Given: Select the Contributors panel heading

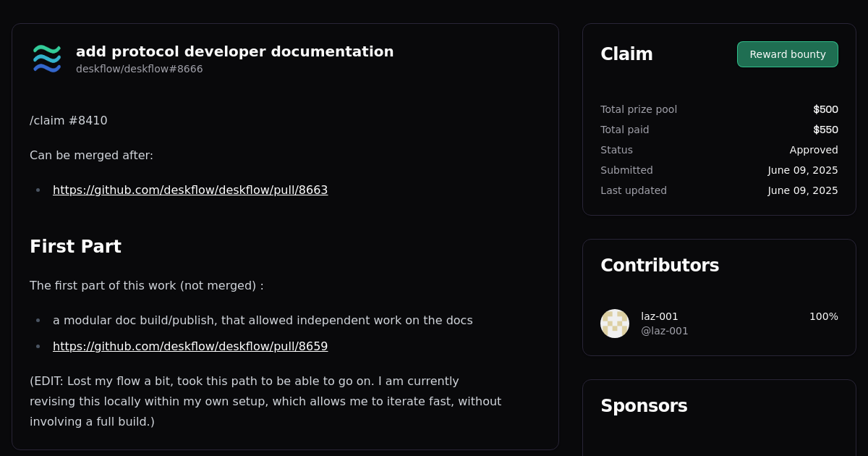Looking at the screenshot, I should coord(660,266).
